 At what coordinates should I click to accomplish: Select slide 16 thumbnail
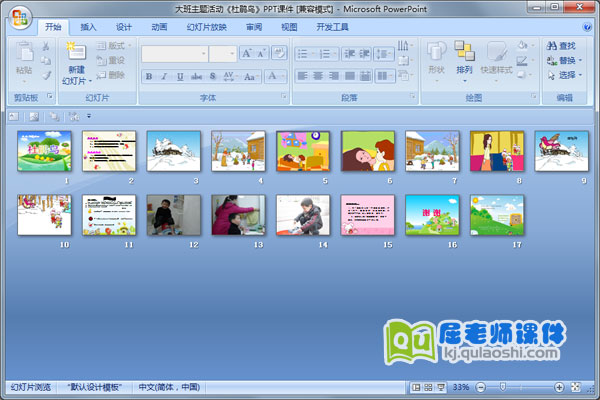tap(432, 215)
